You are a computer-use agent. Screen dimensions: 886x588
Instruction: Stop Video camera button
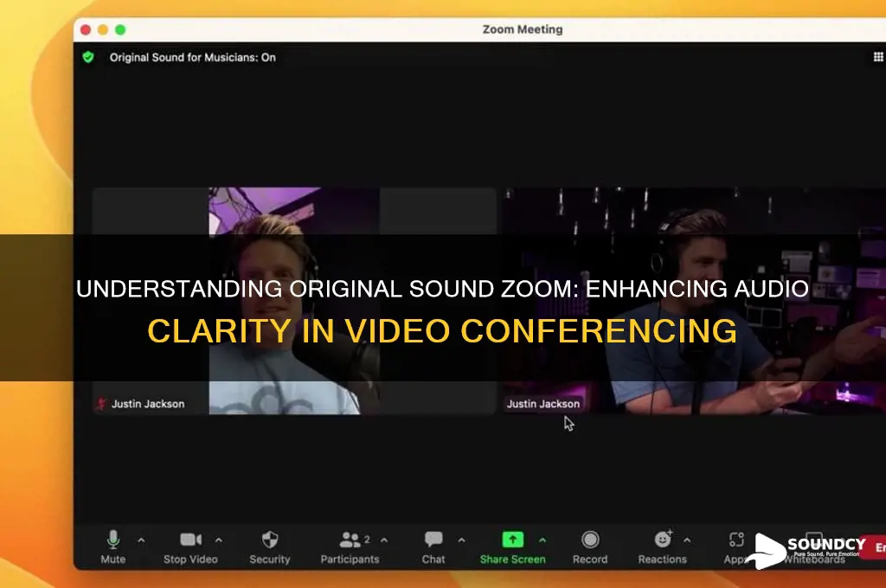coord(190,546)
